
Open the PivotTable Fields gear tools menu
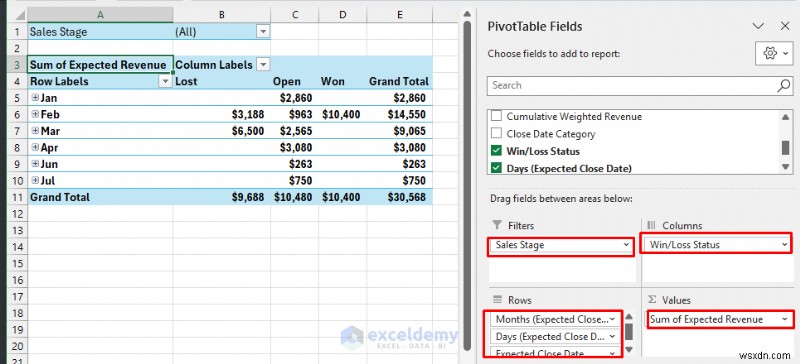pyautogui.click(x=774, y=54)
